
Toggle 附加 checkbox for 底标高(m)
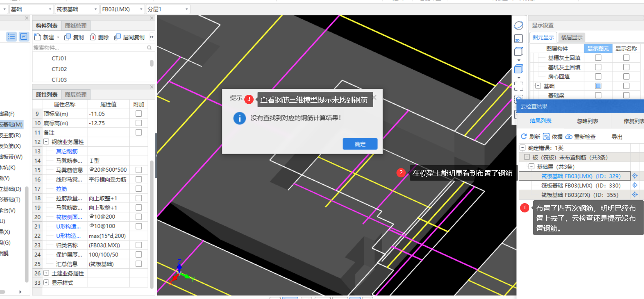pyautogui.click(x=139, y=123)
